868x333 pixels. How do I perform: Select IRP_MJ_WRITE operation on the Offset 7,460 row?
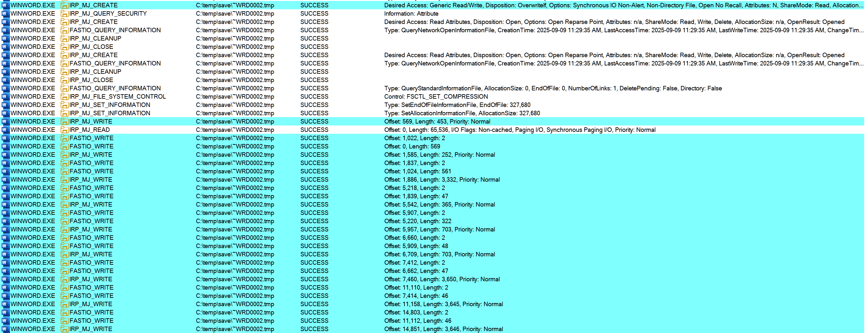91,279
